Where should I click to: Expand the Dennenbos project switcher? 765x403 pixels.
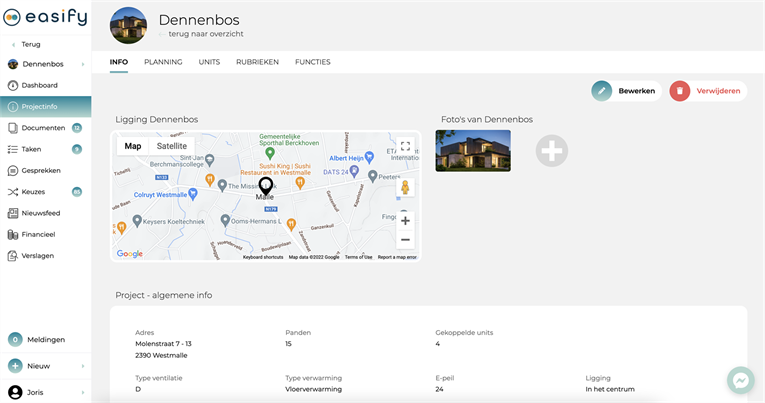(45, 64)
